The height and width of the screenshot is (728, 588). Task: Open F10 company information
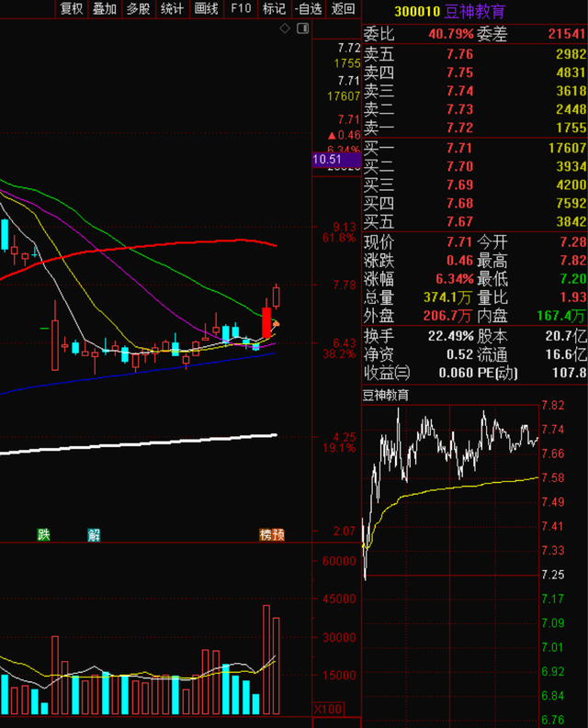(241, 9)
